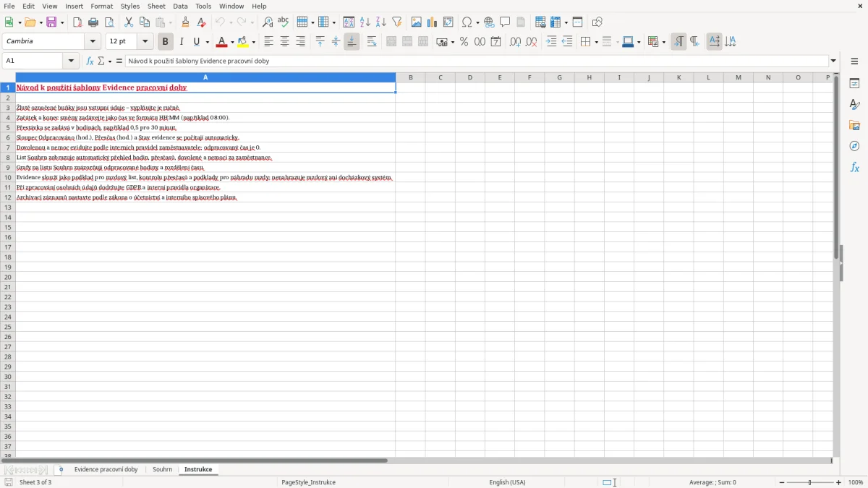Toggle Bold formatting
Viewport: 868px width, 488px height.
[166, 42]
